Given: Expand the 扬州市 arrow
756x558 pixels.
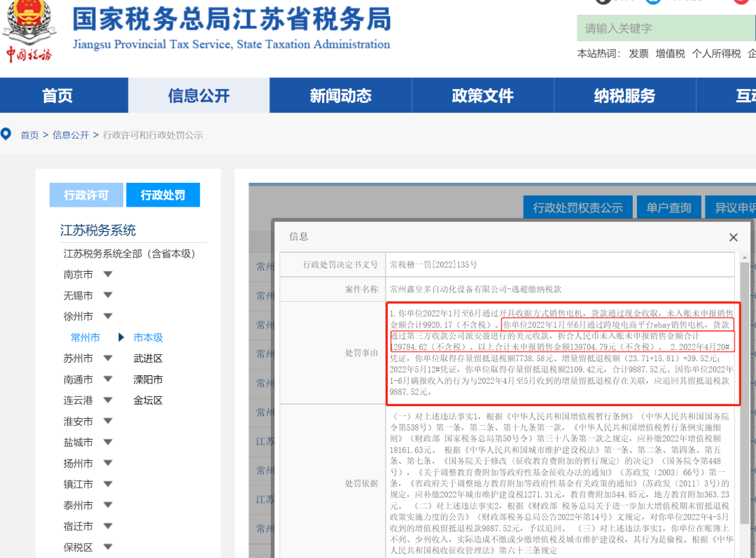Looking at the screenshot, I should (x=108, y=463).
